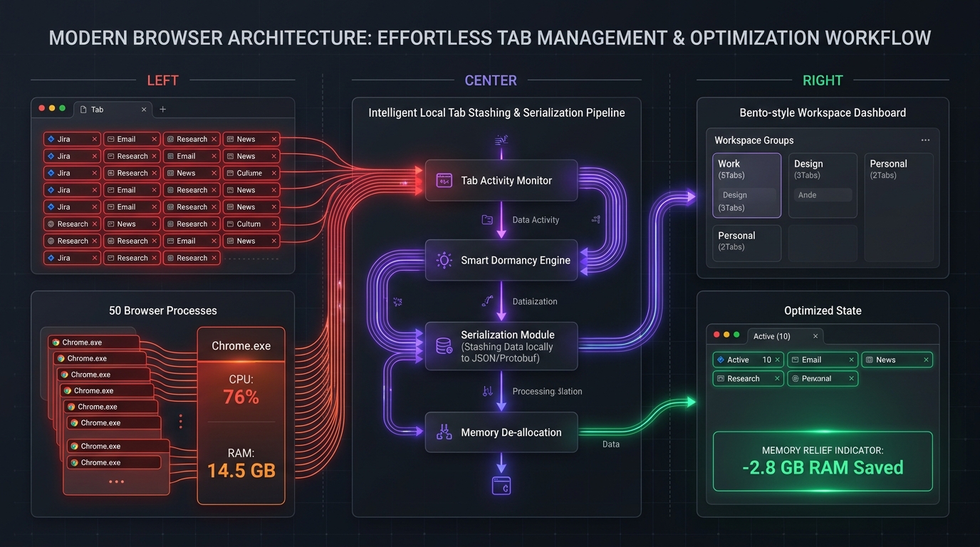Click the "Workspace Groups" heading
This screenshot has width=980, height=547.
click(x=754, y=140)
